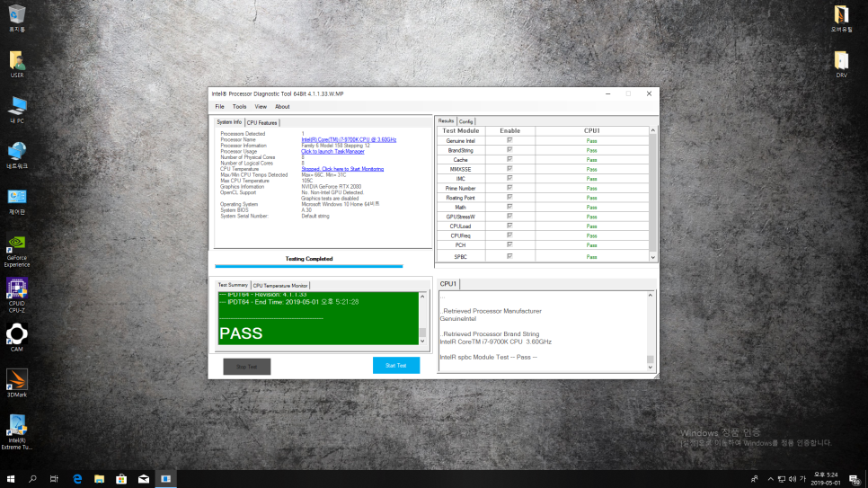Open the processor name i7-9700K link
The width and height of the screenshot is (868, 488).
tap(349, 139)
